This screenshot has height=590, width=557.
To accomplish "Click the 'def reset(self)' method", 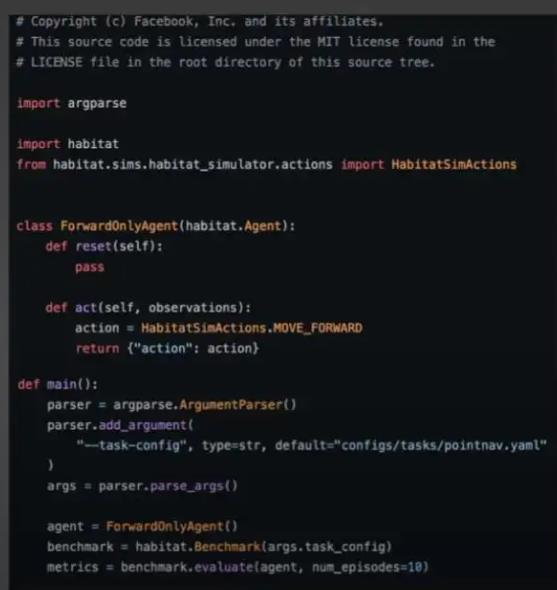I will point(104,246).
